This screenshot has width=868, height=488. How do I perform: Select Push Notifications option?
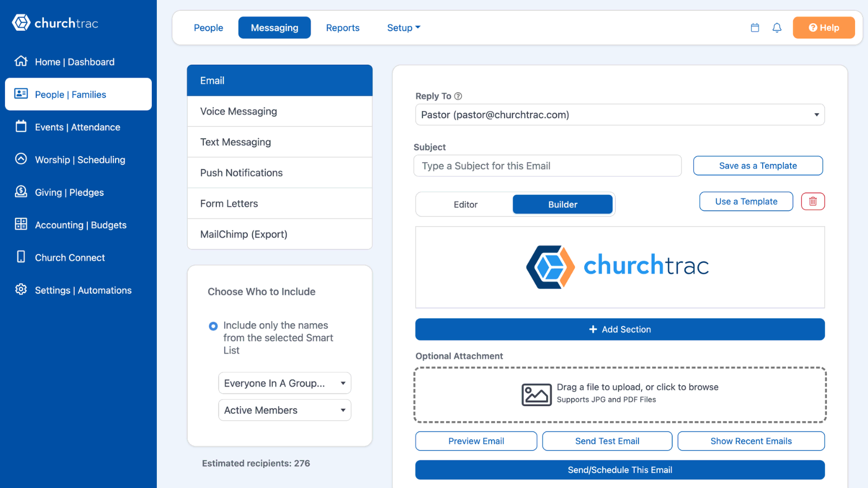coord(280,172)
